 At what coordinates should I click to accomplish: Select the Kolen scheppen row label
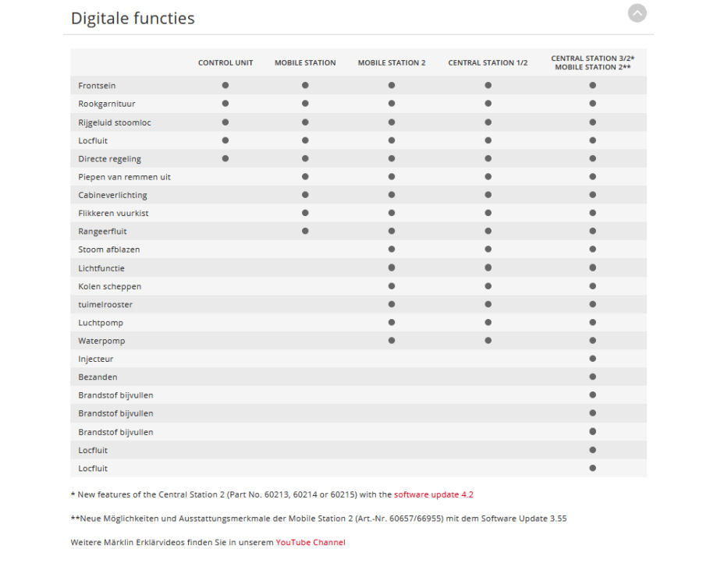pos(109,286)
